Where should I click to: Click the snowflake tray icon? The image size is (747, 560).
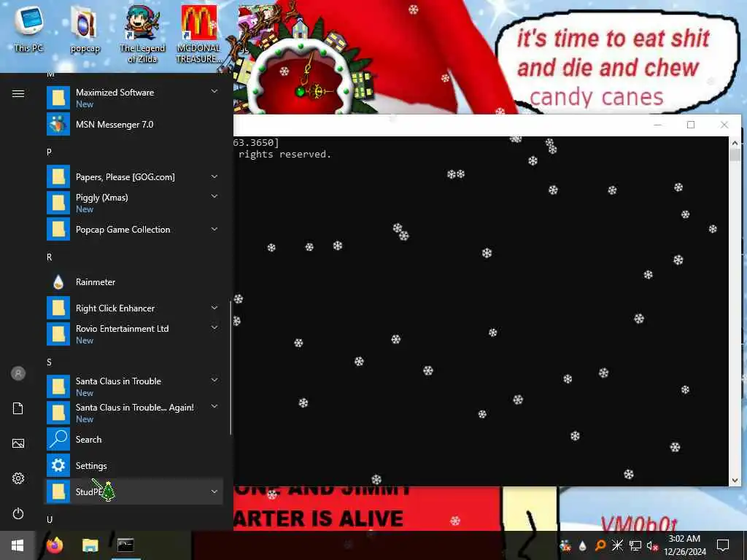click(x=617, y=545)
